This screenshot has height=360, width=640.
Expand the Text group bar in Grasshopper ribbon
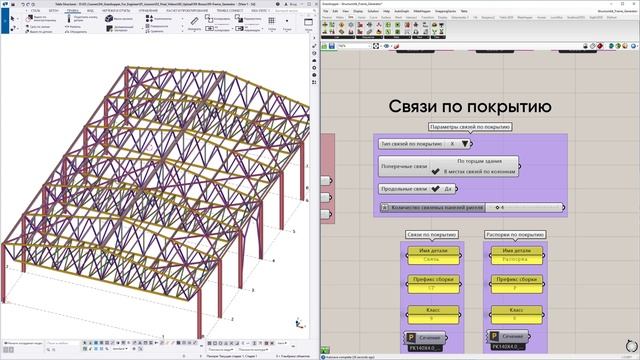(x=420, y=37)
